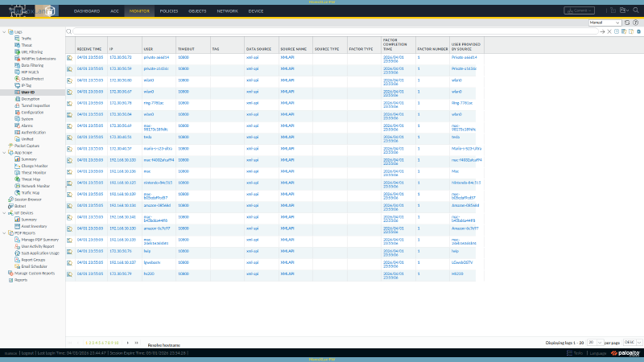Open Manage Custom Reports

35,274
